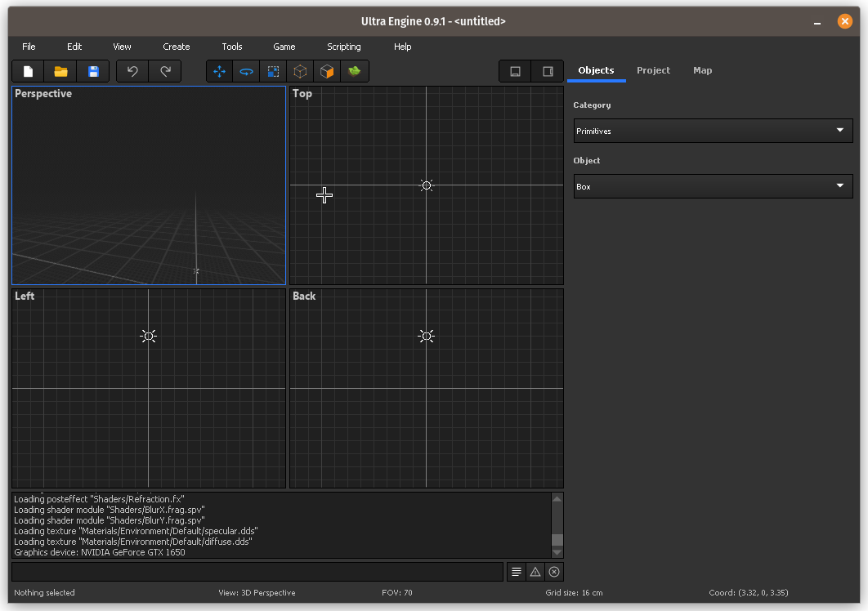Open the Object Box dropdown
868x611 pixels.
713,186
